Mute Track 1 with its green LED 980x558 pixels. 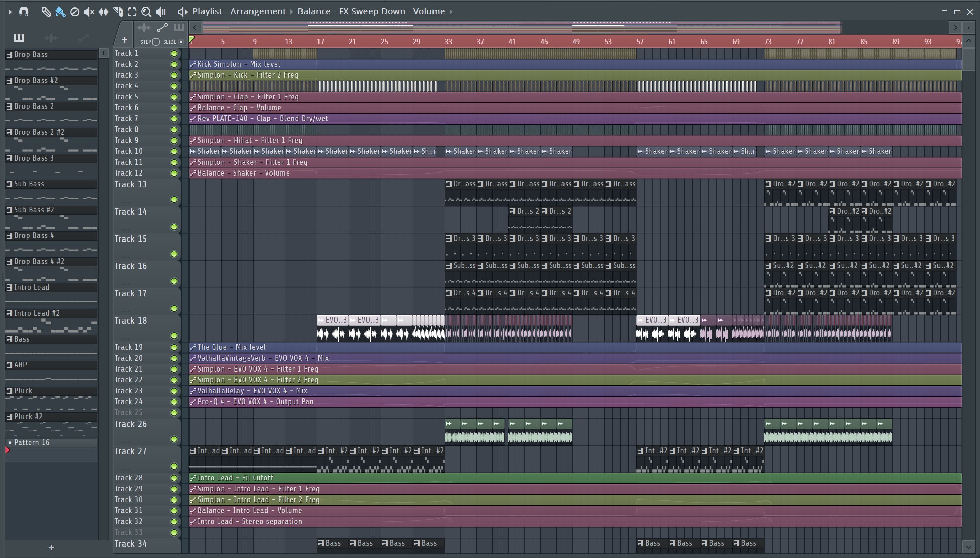pos(174,54)
